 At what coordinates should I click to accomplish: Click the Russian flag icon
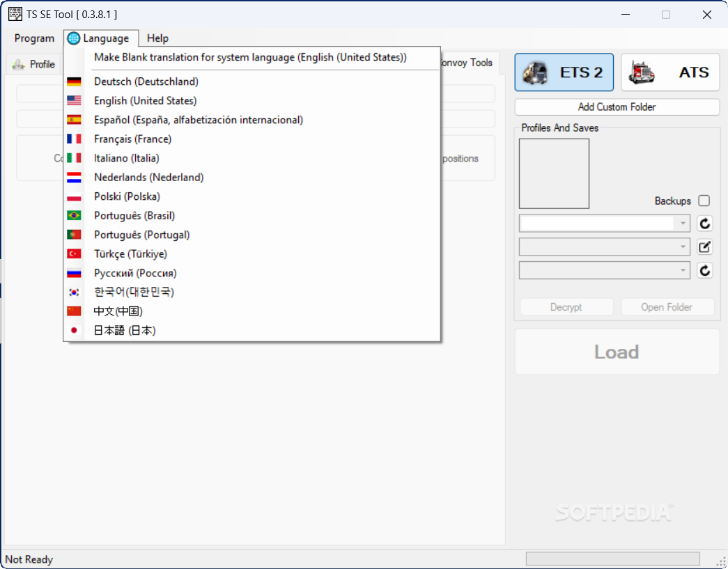[74, 273]
